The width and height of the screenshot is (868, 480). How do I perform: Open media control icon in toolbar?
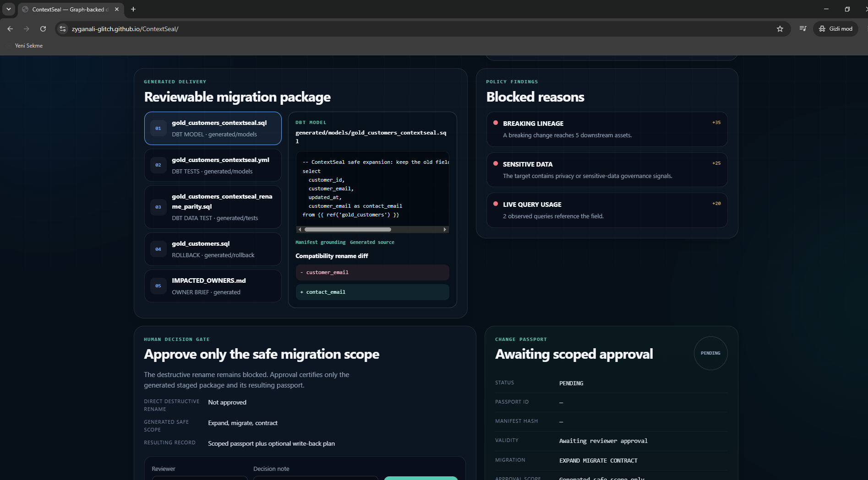[x=803, y=29]
